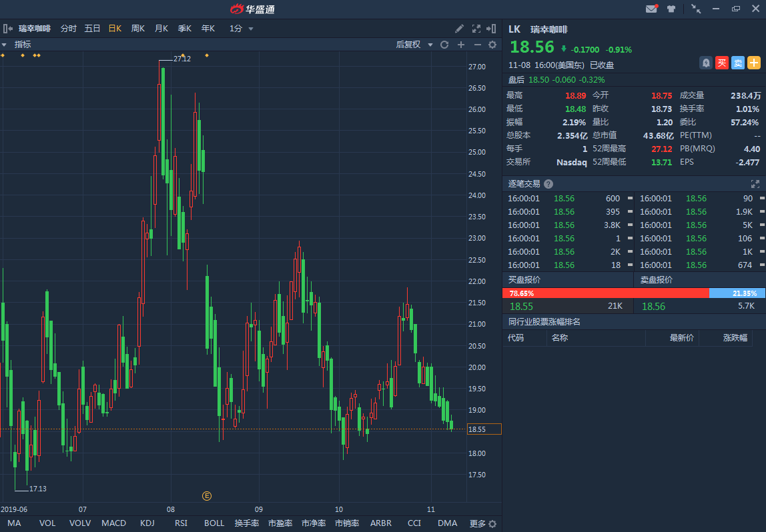
Task: Open the 1分 minute interval dropdown
Action: tap(242, 29)
